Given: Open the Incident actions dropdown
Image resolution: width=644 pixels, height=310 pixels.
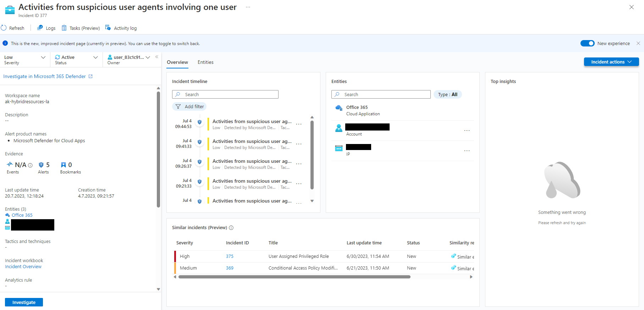Looking at the screenshot, I should [x=611, y=62].
